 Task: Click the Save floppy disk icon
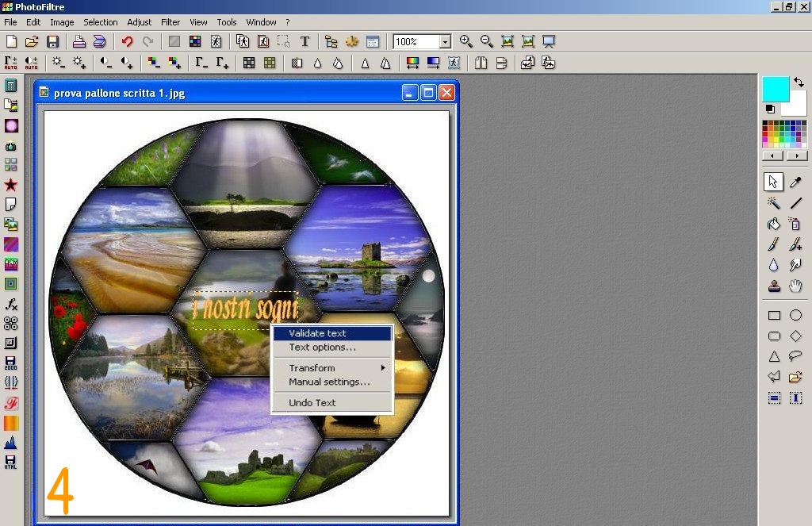[x=52, y=42]
